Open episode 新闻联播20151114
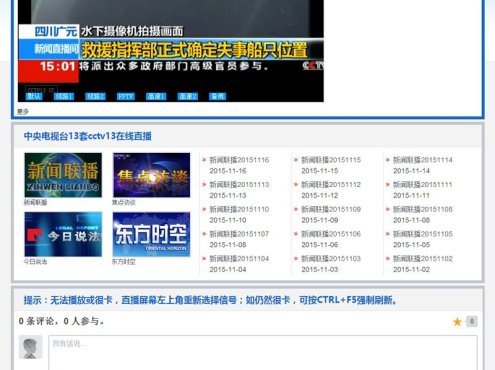 (x=423, y=160)
